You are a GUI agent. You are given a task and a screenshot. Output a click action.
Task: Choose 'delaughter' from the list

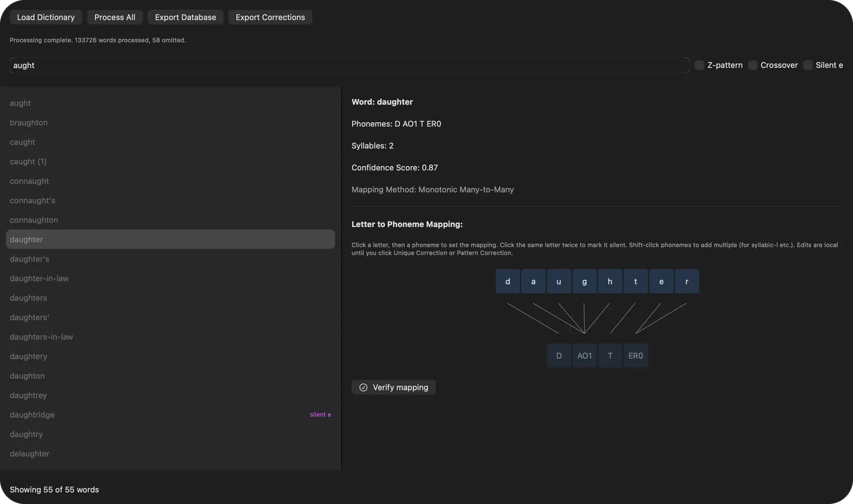coord(170,453)
